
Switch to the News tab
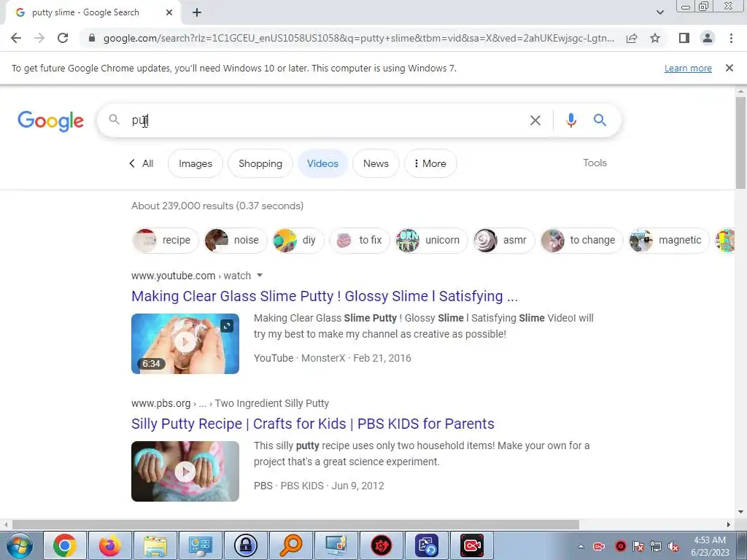[376, 163]
